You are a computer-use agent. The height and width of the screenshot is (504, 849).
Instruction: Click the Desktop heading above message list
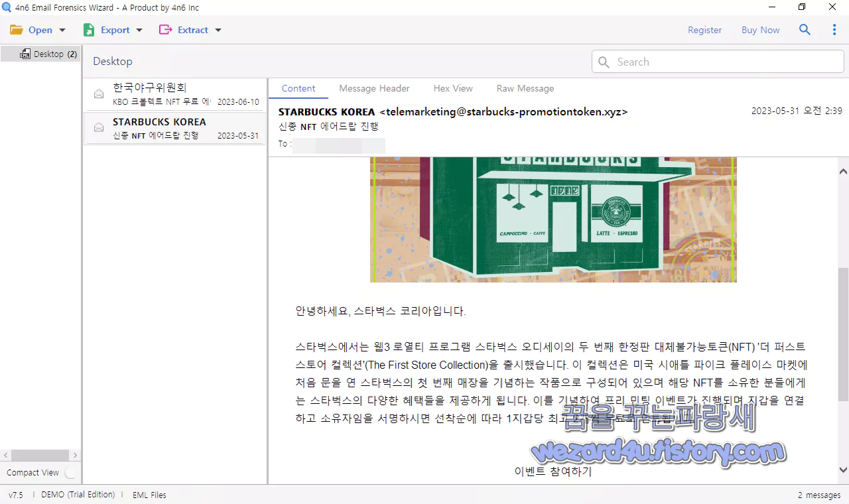(113, 61)
